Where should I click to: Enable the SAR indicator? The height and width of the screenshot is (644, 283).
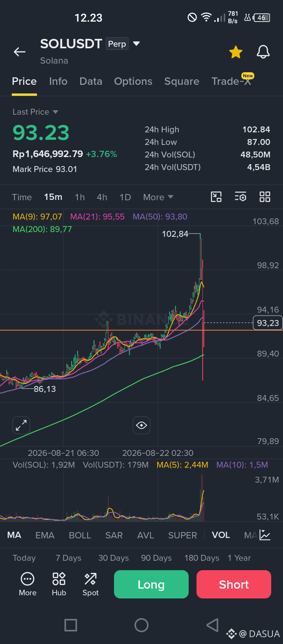click(x=114, y=535)
